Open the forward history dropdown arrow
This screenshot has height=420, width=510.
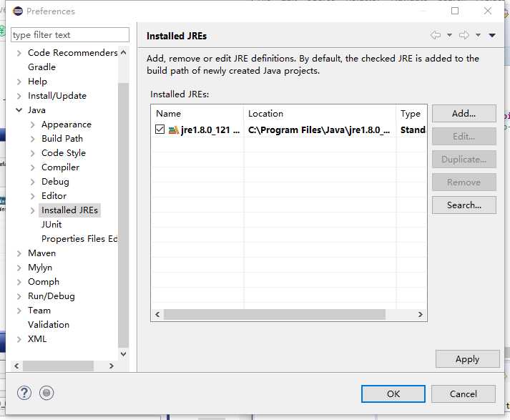pyautogui.click(x=478, y=35)
